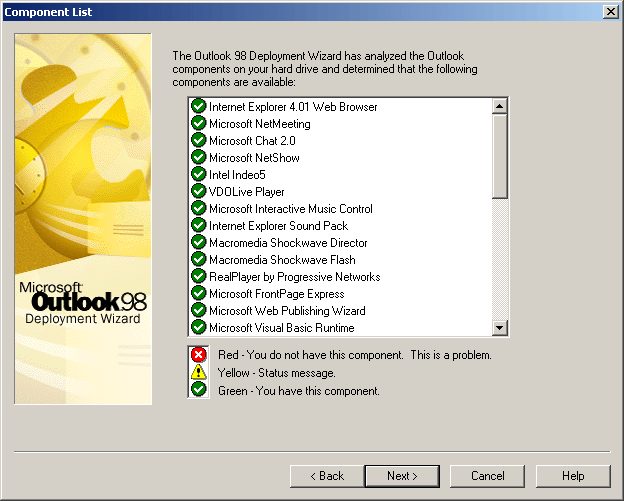This screenshot has width=624, height=501.
Task: Click the Red legend description text
Action: pyautogui.click(x=355, y=355)
